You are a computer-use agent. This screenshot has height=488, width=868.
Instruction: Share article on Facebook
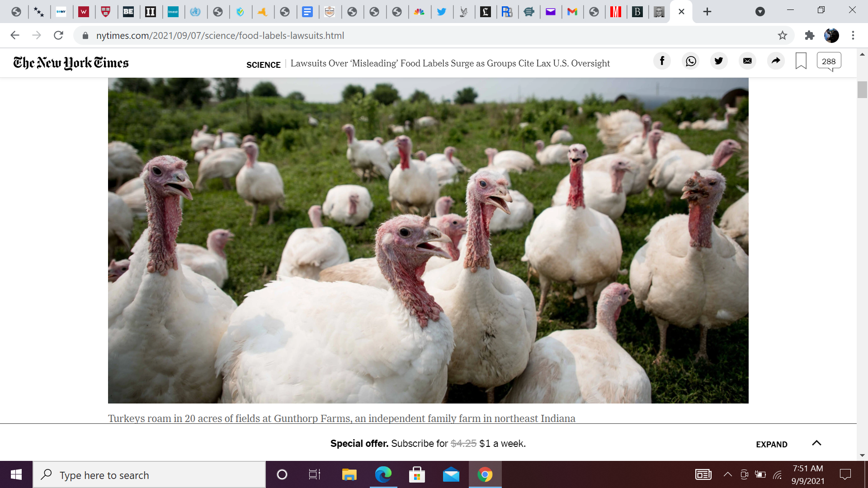tap(662, 61)
